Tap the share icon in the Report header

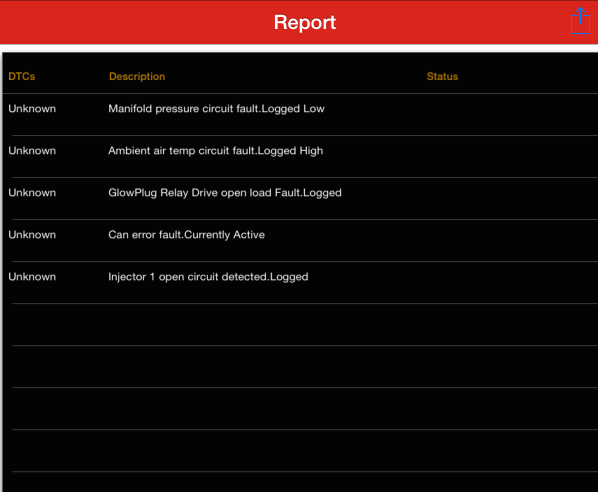(580, 21)
